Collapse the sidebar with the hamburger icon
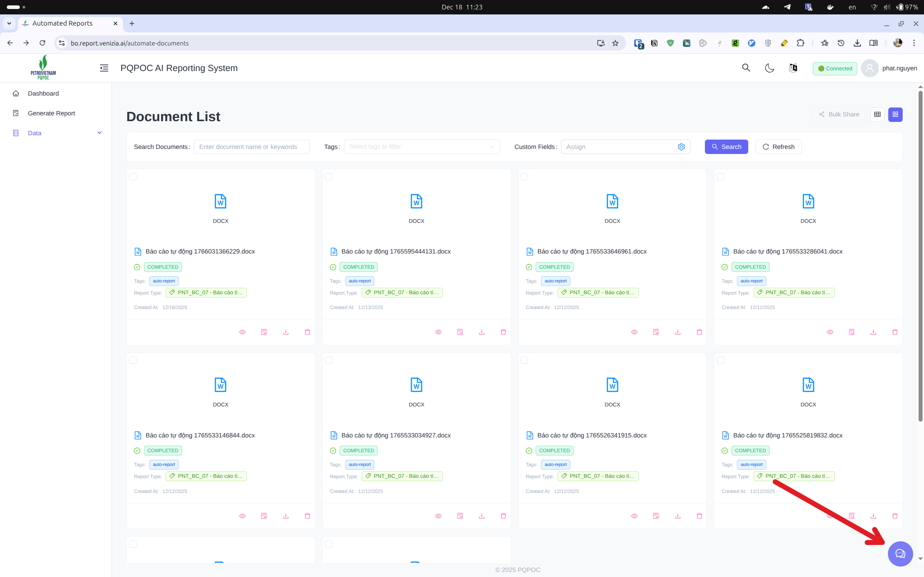Viewport: 924px width, 577px height. tap(104, 68)
